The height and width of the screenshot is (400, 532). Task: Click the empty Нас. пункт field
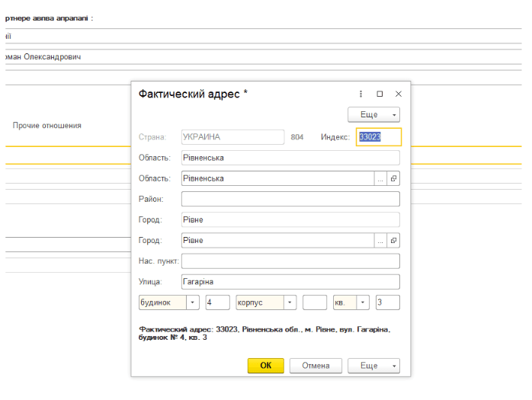(x=290, y=261)
